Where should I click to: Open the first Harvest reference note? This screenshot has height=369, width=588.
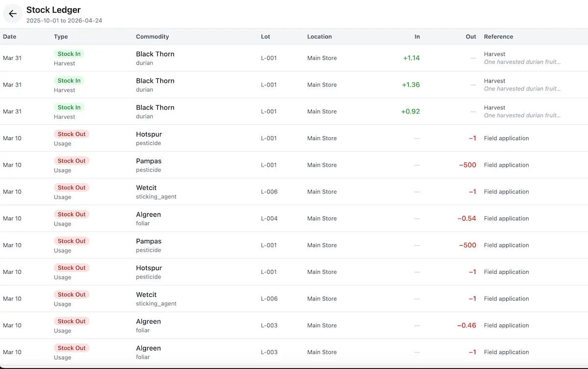click(522, 62)
